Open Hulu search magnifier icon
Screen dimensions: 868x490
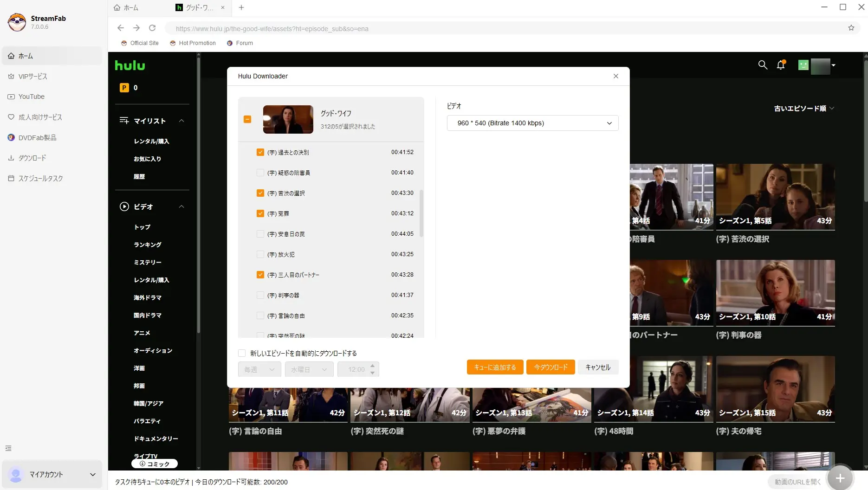pos(763,65)
